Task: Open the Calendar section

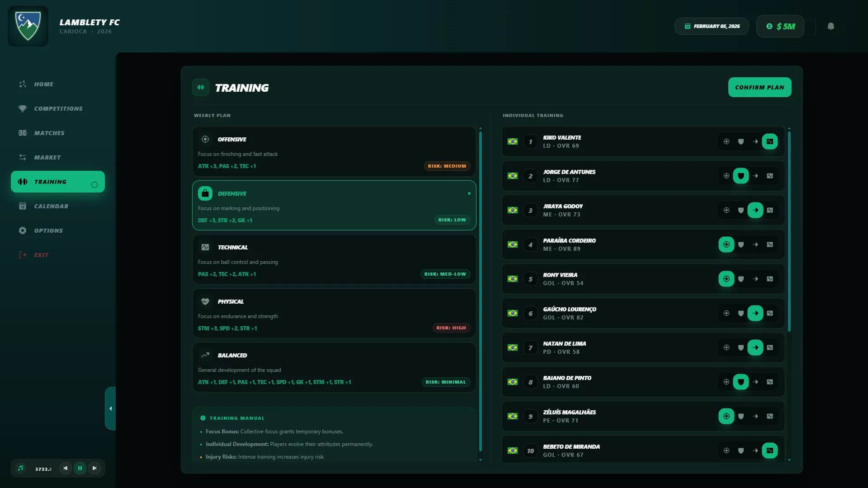Action: tap(58, 206)
